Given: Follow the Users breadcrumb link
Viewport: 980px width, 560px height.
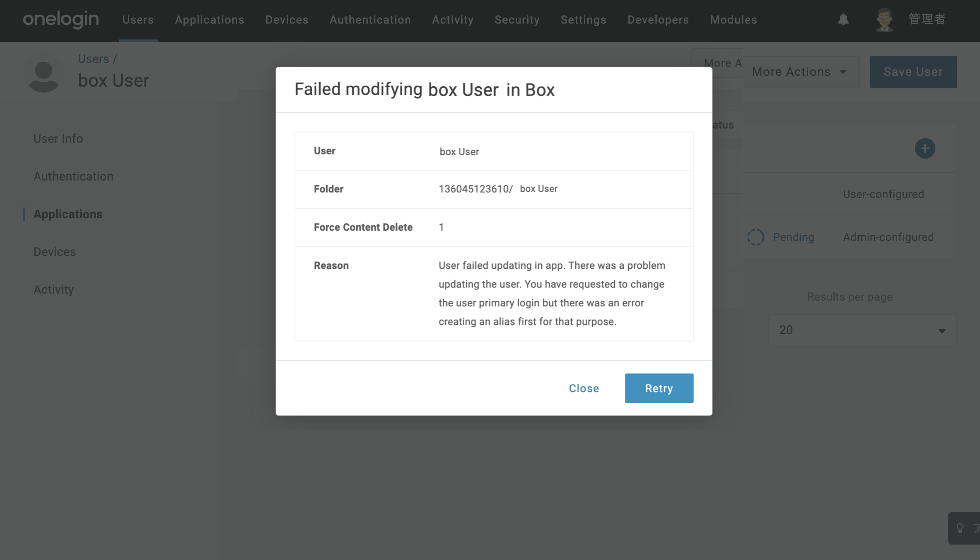Looking at the screenshot, I should pos(93,59).
